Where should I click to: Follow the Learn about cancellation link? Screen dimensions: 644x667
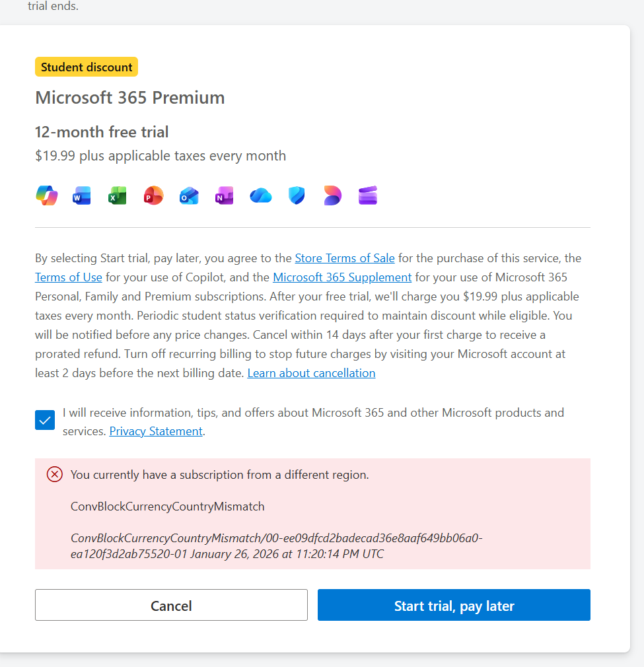click(311, 373)
